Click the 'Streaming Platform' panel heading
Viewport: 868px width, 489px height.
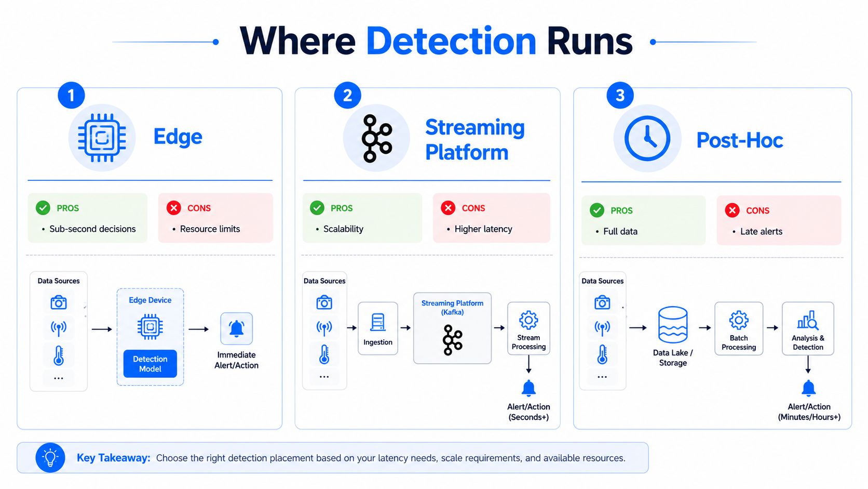coord(474,140)
